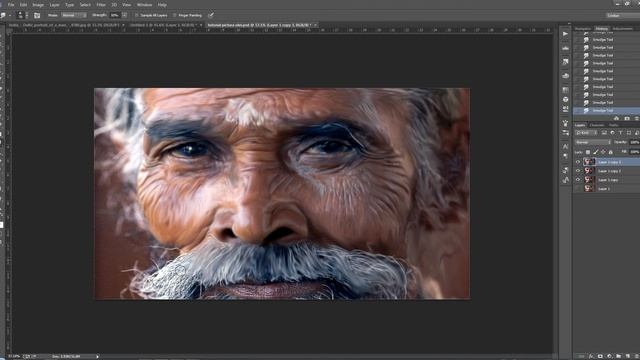640x360 pixels.
Task: Open the Window menu
Action: coord(144,5)
